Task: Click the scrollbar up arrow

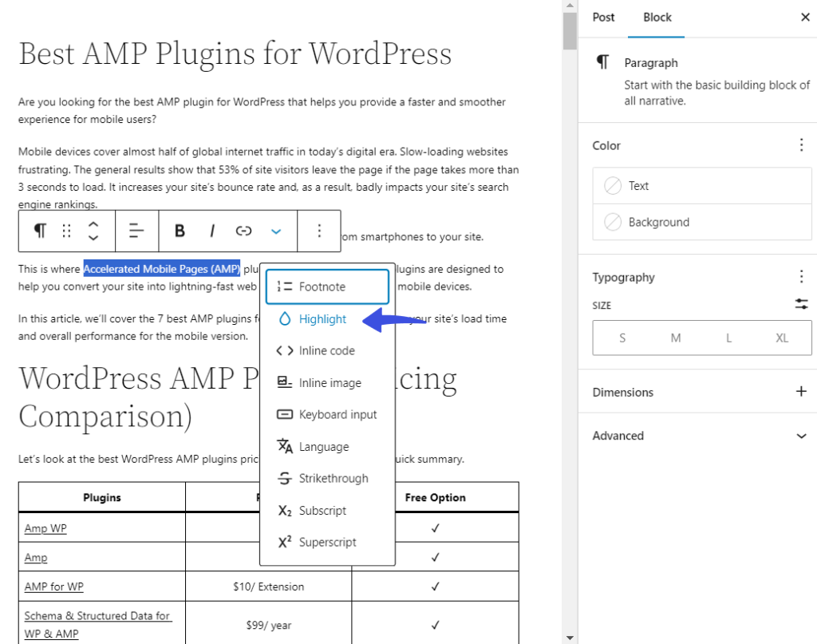Action: (570, 6)
